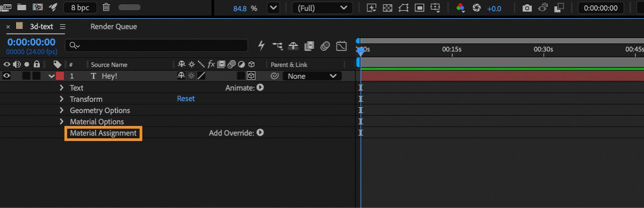Switch to the 3d-text timeline tab
Image resolution: width=644 pixels, height=208 pixels.
click(41, 27)
